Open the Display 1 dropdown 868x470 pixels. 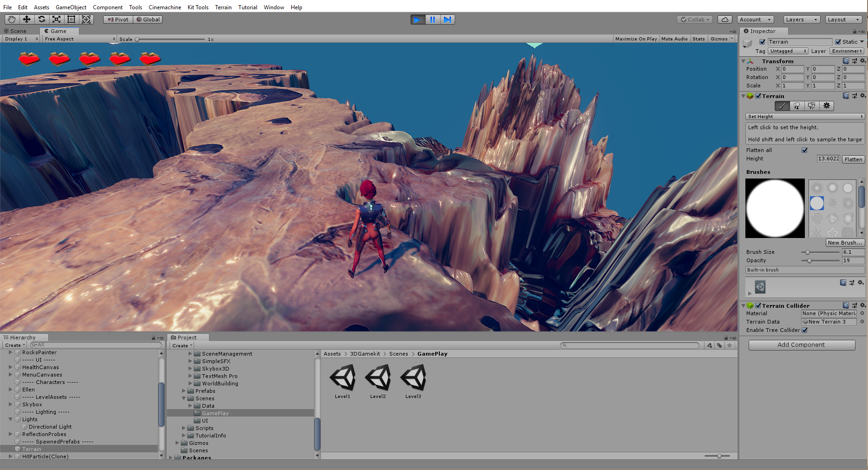point(21,39)
